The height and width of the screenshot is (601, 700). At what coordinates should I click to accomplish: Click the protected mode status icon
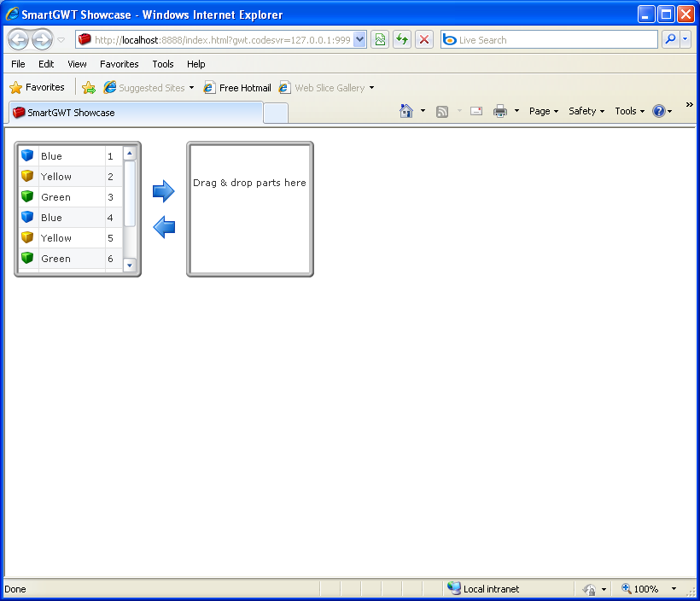pos(589,589)
